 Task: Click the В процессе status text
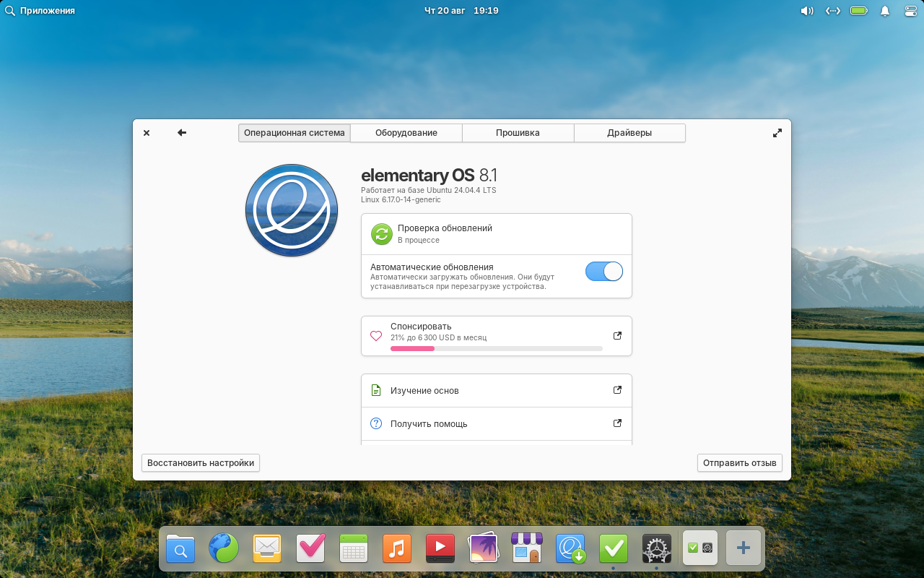tap(419, 240)
